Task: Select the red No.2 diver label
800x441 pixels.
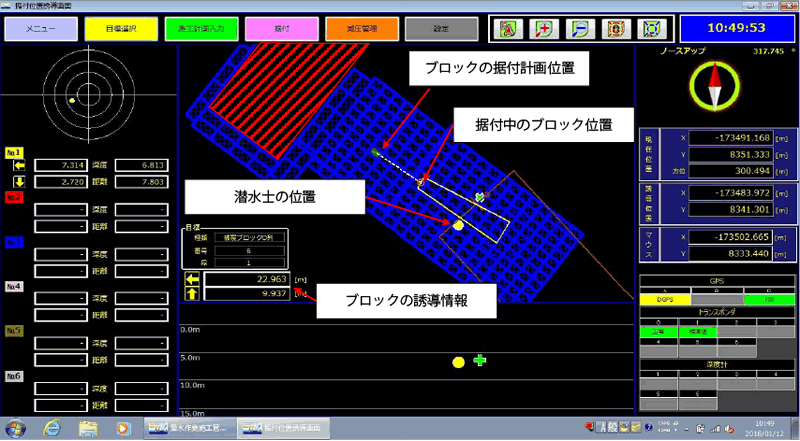Action: click(x=15, y=197)
